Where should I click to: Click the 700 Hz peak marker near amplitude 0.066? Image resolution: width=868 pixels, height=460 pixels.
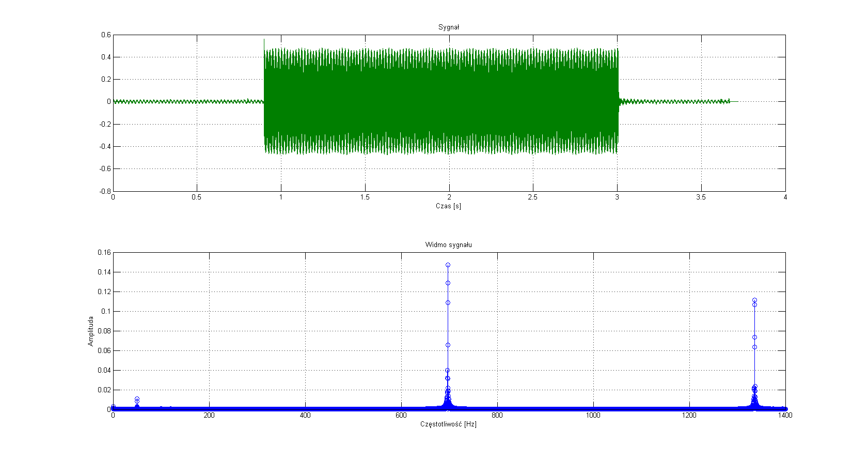pos(448,345)
